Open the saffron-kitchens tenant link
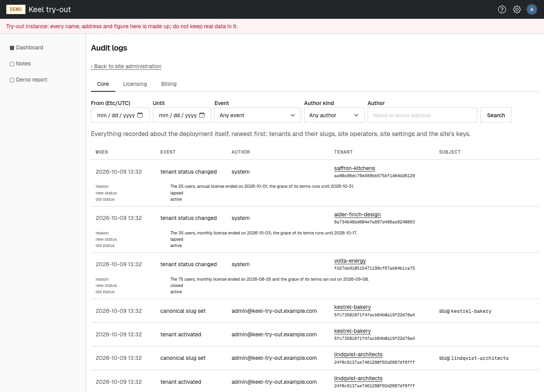 (355, 168)
